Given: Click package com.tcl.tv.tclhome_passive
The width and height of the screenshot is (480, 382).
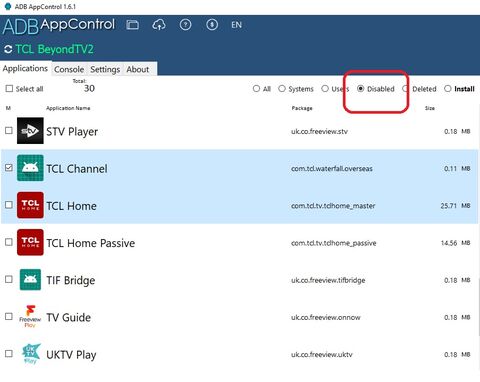Looking at the screenshot, I should [333, 243].
